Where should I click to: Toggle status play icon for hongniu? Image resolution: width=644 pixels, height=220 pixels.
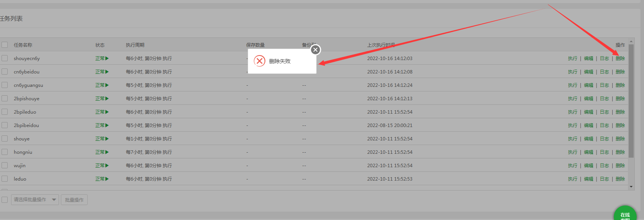click(x=107, y=152)
